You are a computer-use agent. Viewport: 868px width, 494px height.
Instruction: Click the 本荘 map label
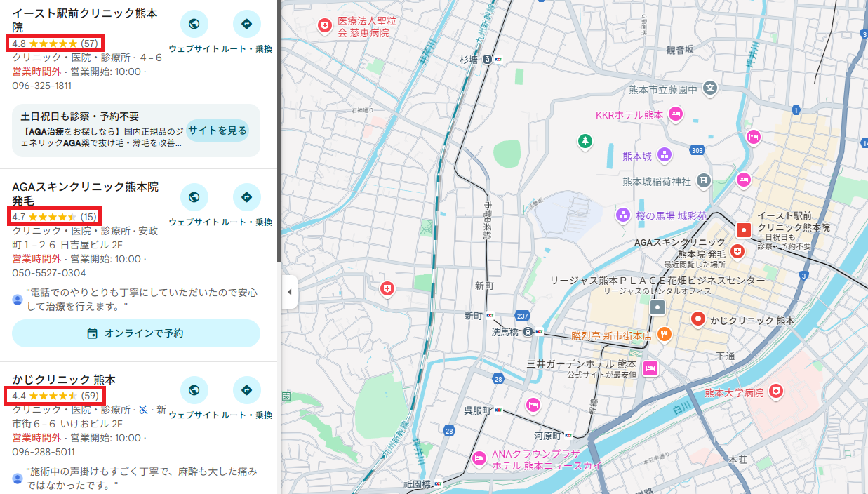coord(738,460)
